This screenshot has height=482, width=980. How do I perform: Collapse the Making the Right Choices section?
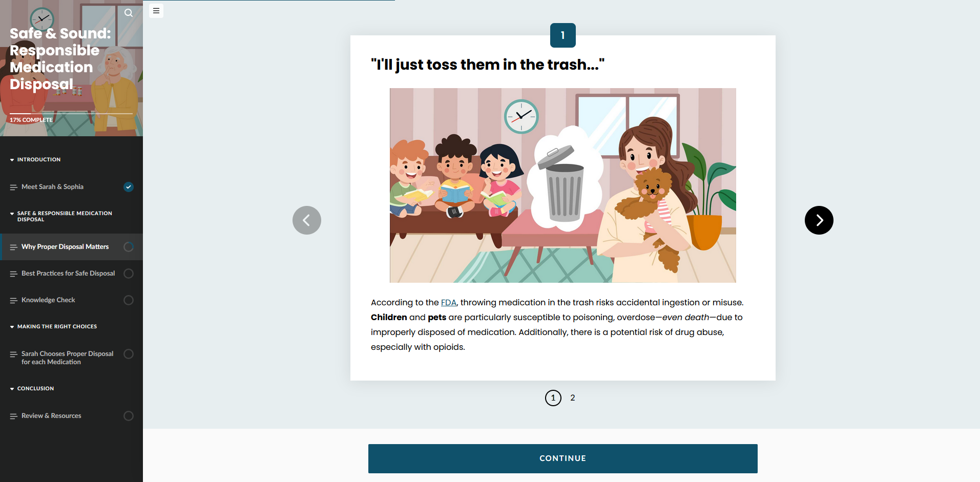point(53,326)
